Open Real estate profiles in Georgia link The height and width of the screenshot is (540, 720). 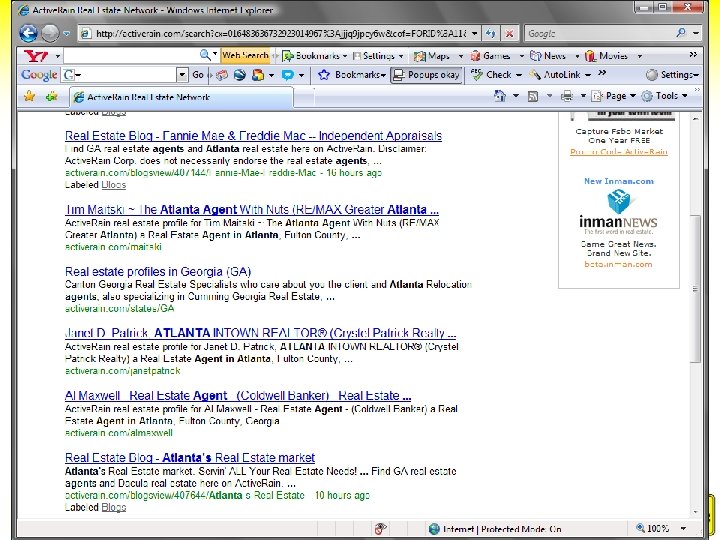click(x=158, y=272)
